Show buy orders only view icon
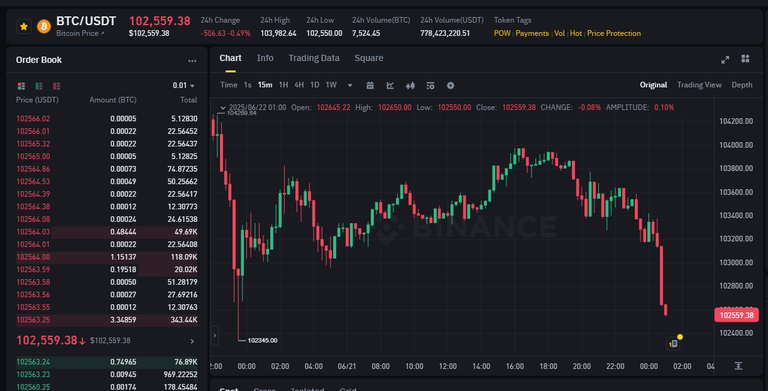Viewport: 768px width, 391px height. tap(39, 86)
